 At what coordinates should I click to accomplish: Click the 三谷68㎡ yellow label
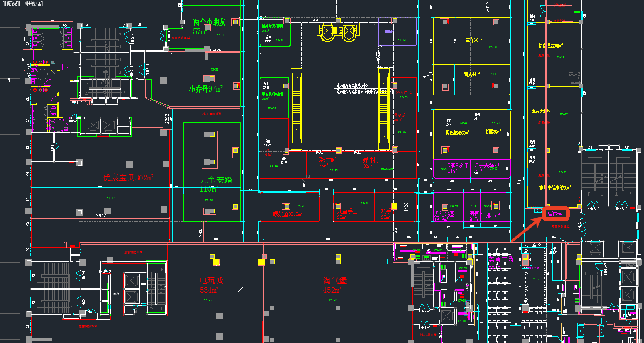click(474, 40)
